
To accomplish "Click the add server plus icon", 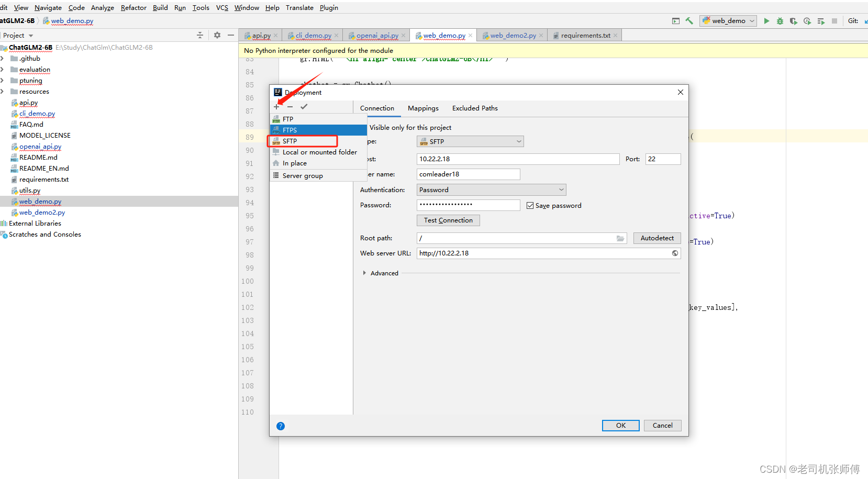I will [276, 107].
